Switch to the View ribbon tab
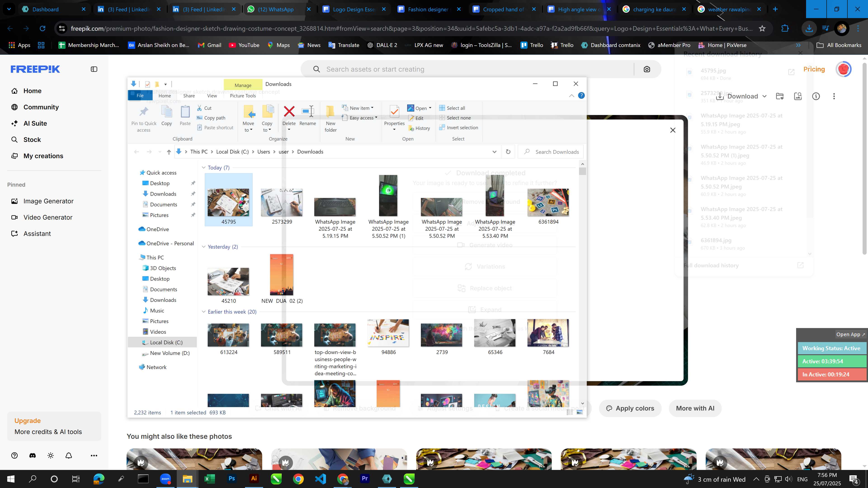This screenshot has width=868, height=488. point(212,96)
